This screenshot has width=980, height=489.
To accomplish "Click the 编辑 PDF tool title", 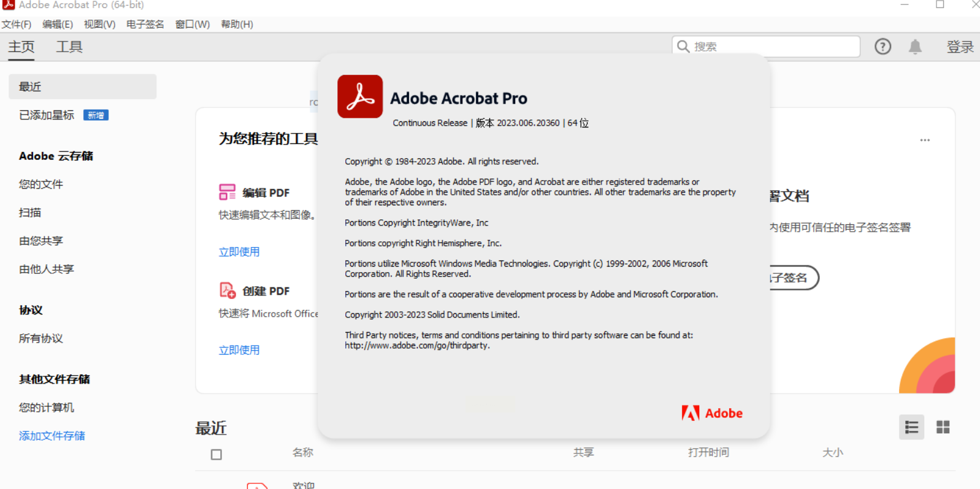I will [266, 193].
